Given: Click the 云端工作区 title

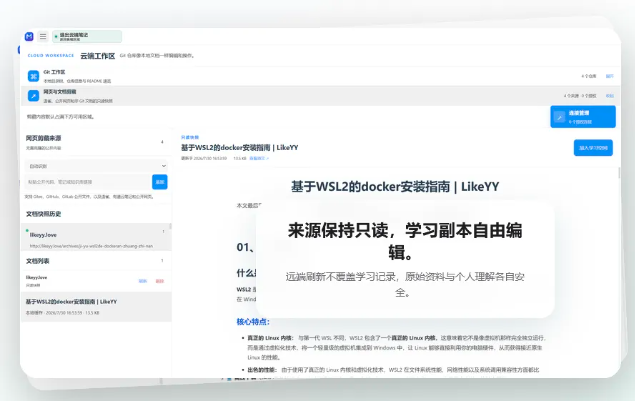Looking at the screenshot, I should [x=98, y=56].
